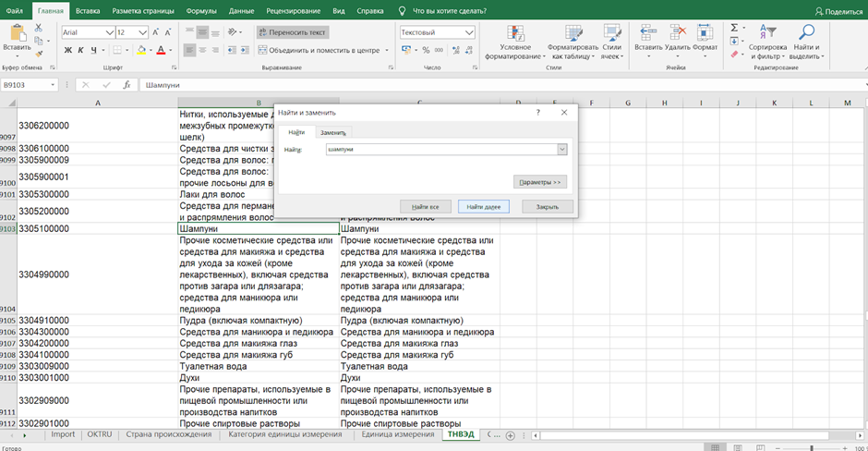The image size is (868, 451).
Task: Toggle italic formatting (К)
Action: (x=81, y=50)
